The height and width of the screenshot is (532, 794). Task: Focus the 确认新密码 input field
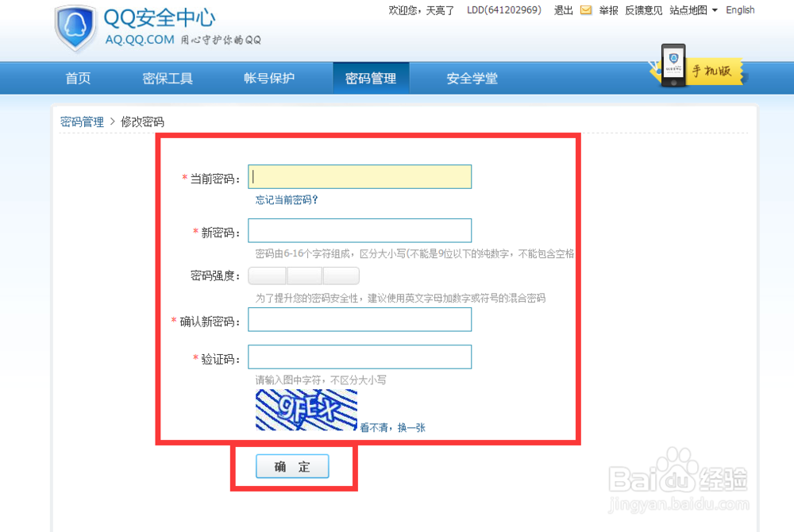point(360,319)
